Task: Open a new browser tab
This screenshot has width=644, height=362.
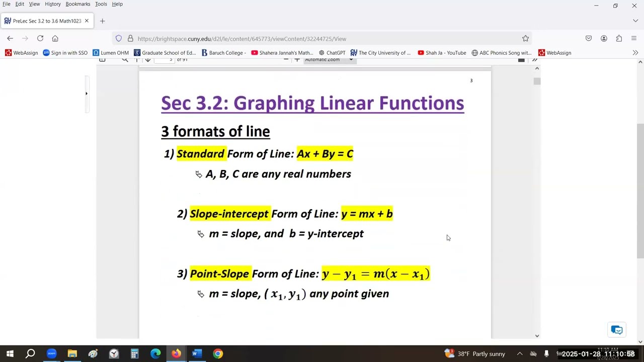Action: 102,21
